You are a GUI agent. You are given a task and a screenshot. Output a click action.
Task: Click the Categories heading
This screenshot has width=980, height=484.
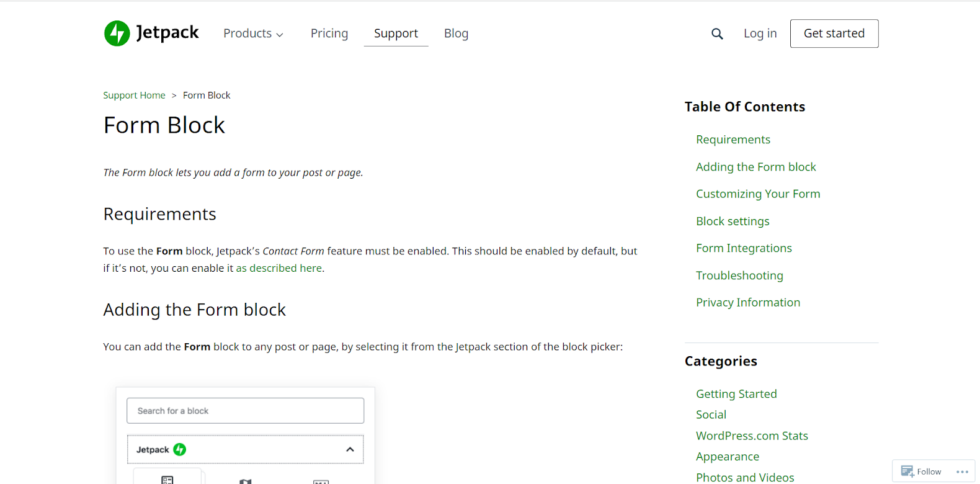(721, 361)
